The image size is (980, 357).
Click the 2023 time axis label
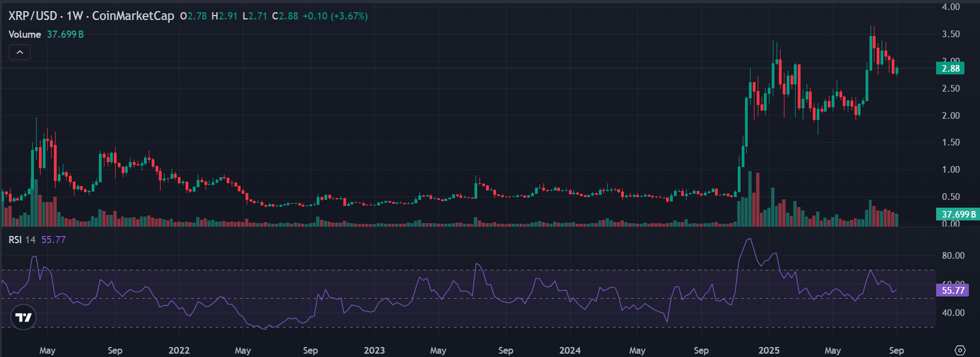coord(374,350)
